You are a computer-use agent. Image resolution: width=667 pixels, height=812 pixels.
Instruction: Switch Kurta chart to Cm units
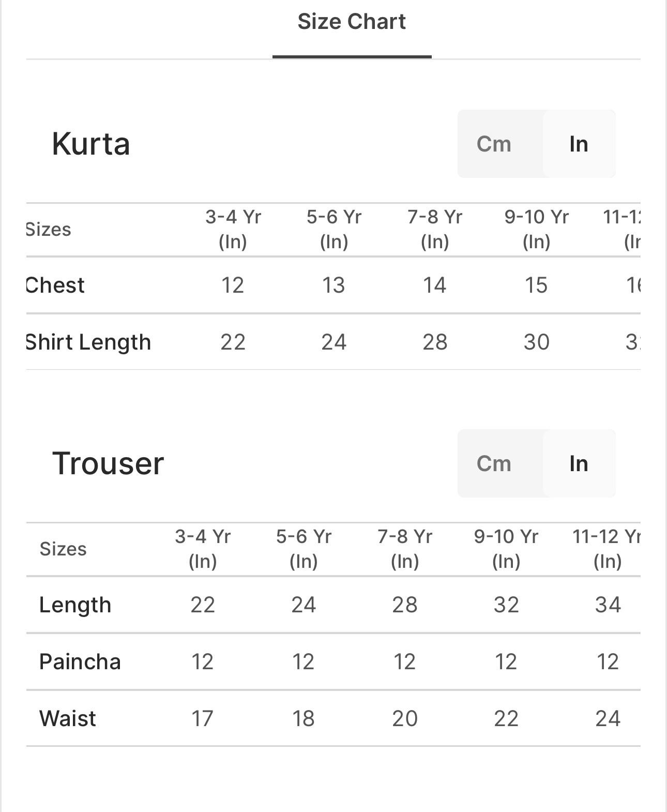tap(494, 144)
